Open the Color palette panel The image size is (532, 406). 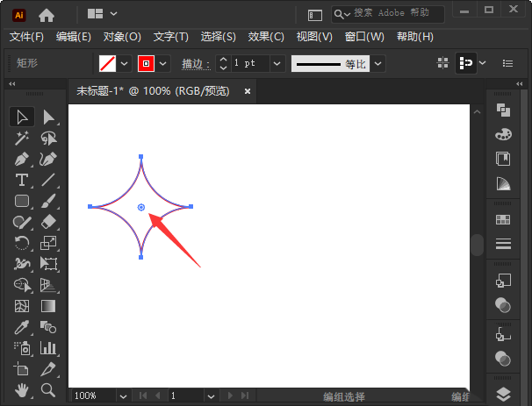503,134
